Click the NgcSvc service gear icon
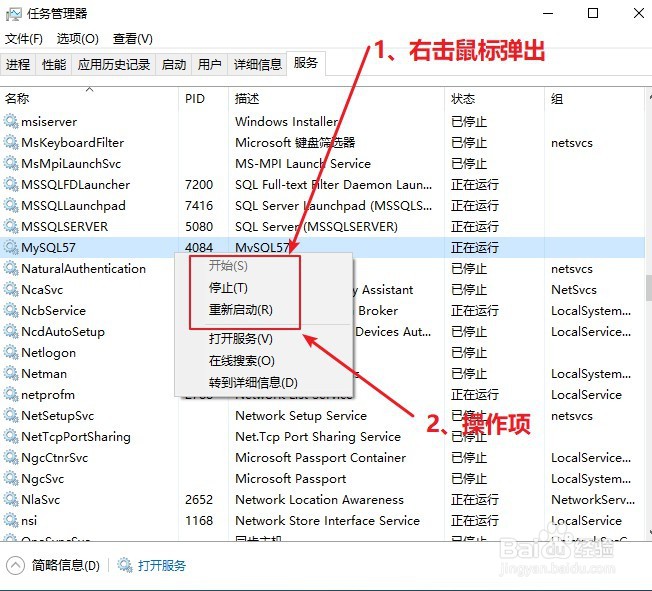 pyautogui.click(x=11, y=478)
